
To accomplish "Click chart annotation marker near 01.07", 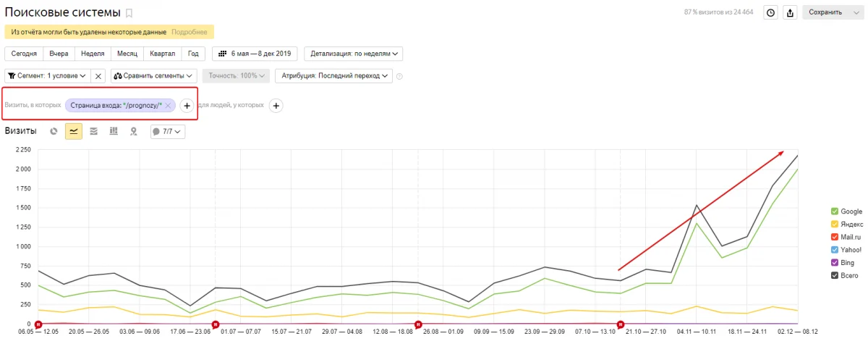I will click(x=214, y=324).
